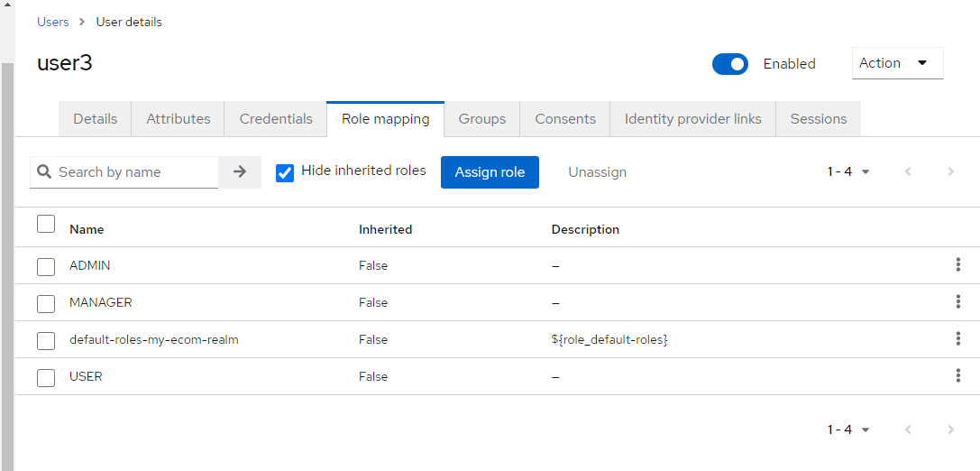Viewport: 980px width, 471px height.
Task: Open the Groups tab
Action: tap(482, 119)
